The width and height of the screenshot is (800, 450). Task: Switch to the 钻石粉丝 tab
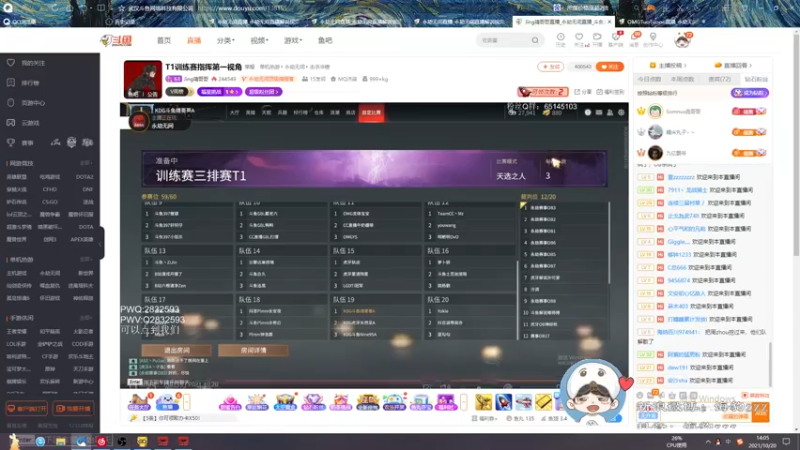tap(756, 79)
